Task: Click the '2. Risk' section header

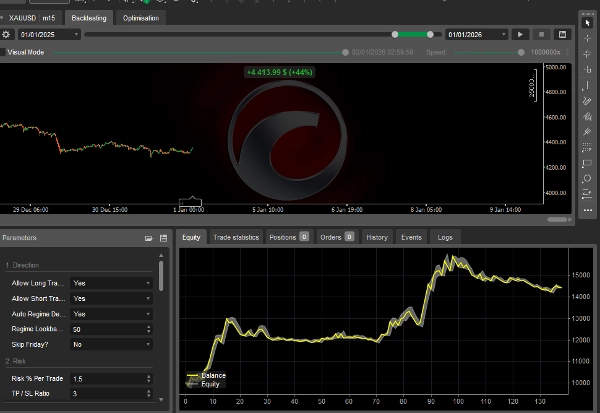Action: (15, 361)
